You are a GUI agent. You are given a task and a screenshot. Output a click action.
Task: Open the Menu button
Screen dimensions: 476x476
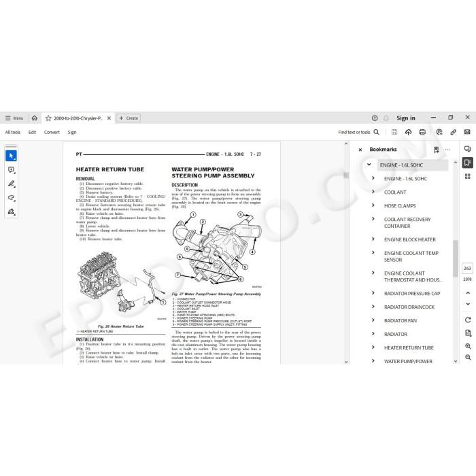[x=14, y=118]
